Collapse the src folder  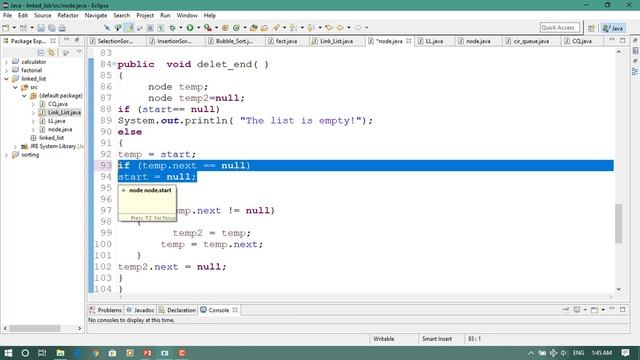[15, 87]
